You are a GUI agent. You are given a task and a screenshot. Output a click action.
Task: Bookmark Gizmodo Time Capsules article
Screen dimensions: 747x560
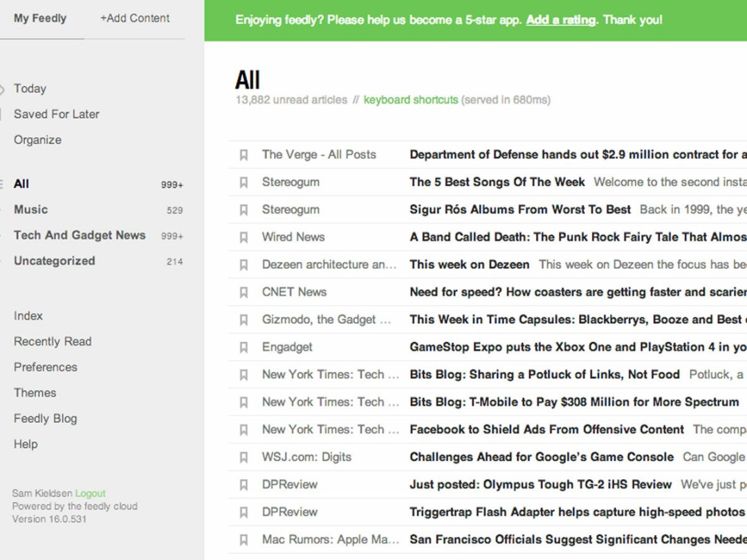click(x=243, y=320)
